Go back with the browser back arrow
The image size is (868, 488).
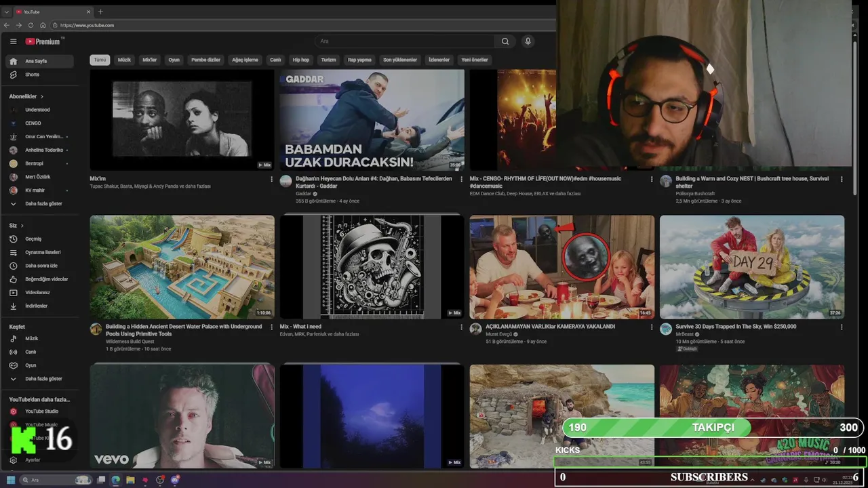7,25
